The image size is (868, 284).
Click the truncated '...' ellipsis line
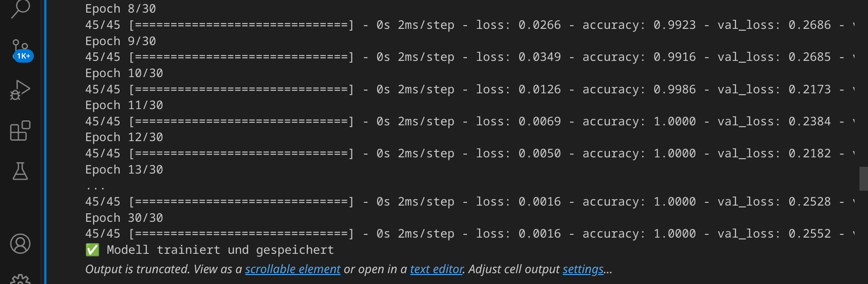(95, 187)
